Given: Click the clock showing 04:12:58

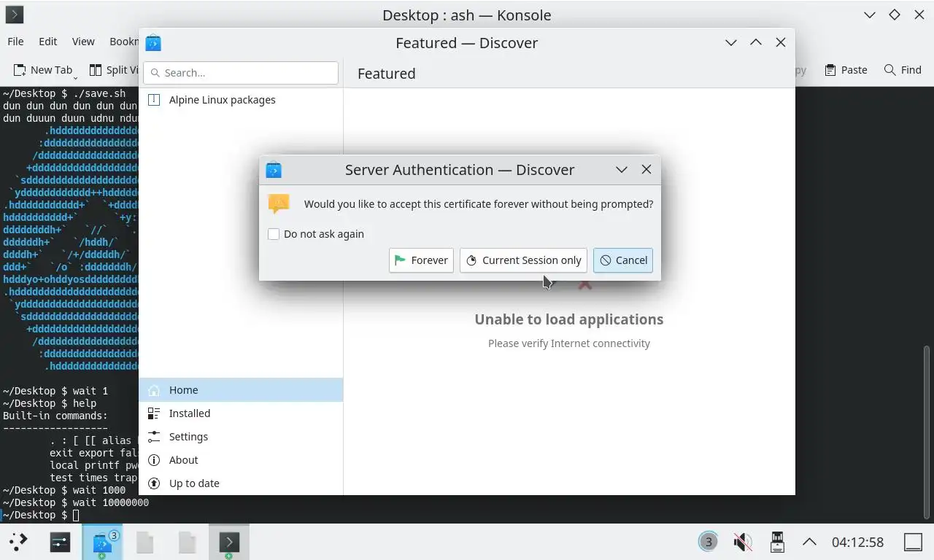Looking at the screenshot, I should (857, 542).
